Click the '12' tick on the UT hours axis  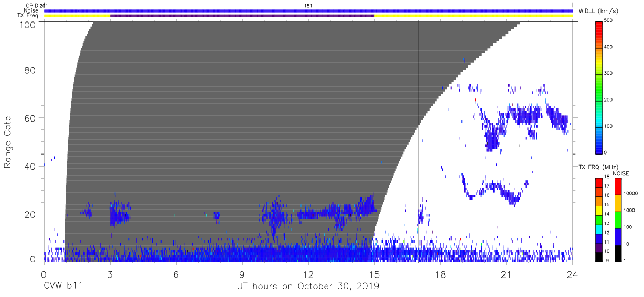point(308,274)
